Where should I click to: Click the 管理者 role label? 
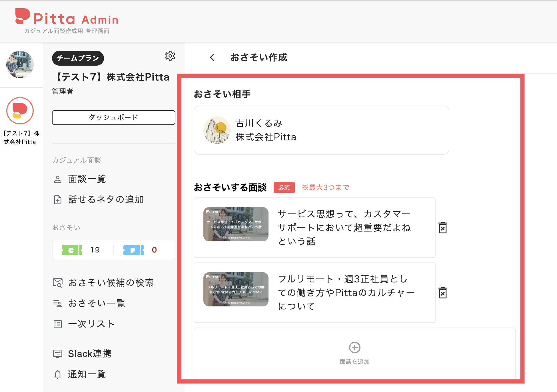pyautogui.click(x=63, y=91)
